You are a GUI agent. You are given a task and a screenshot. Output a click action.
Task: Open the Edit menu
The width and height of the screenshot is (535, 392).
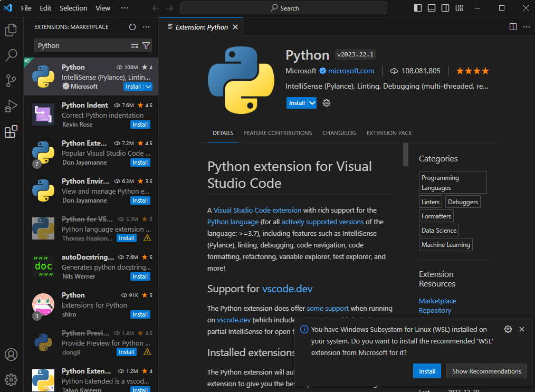(x=45, y=8)
